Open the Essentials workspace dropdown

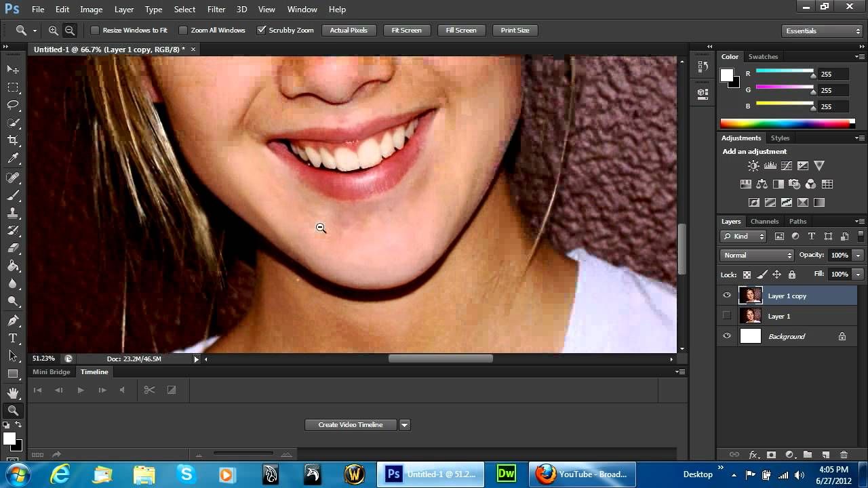pyautogui.click(x=821, y=31)
